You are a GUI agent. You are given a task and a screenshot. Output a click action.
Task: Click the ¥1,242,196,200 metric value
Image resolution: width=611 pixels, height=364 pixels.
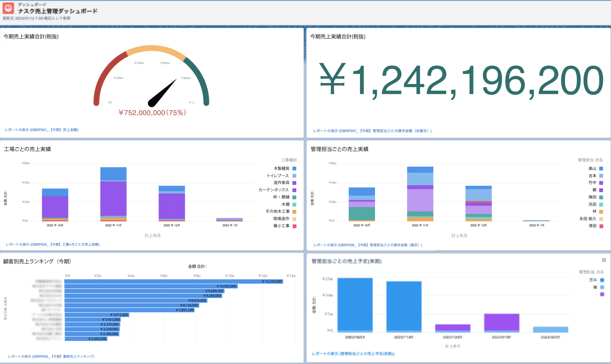[461, 80]
